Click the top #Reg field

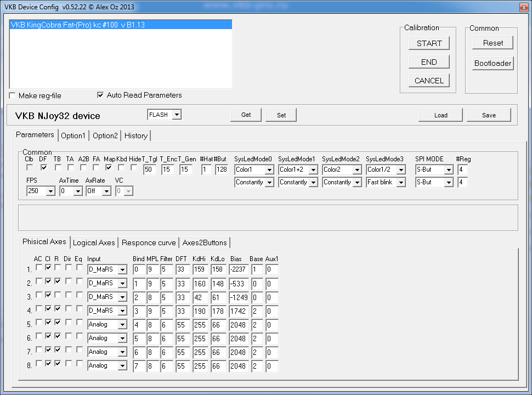[462, 170]
